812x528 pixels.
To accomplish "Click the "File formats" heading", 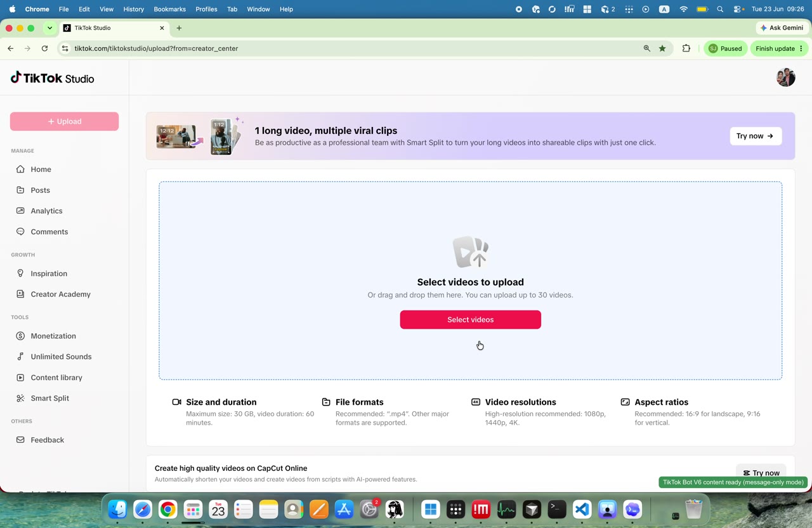I will (360, 402).
